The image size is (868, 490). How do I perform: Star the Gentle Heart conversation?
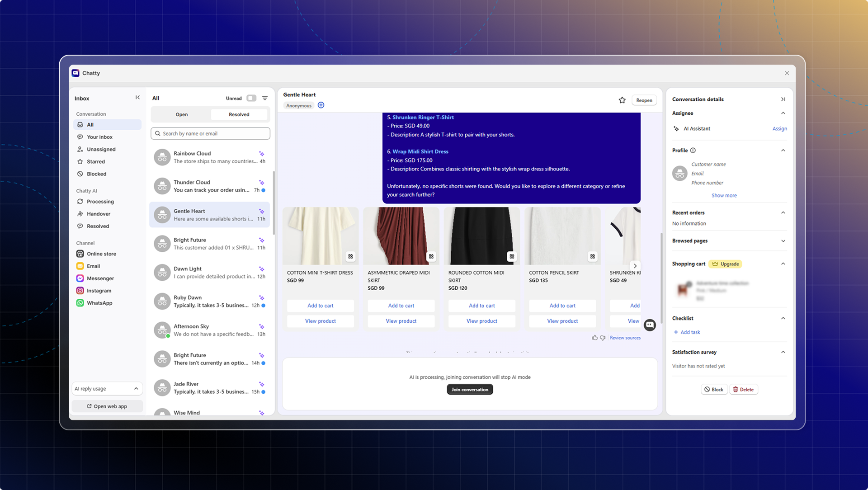point(622,100)
